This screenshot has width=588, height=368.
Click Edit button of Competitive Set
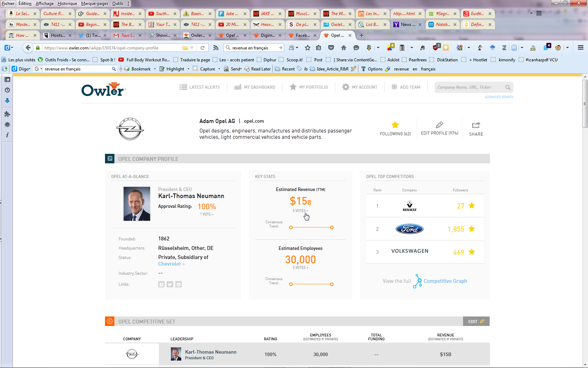point(476,321)
